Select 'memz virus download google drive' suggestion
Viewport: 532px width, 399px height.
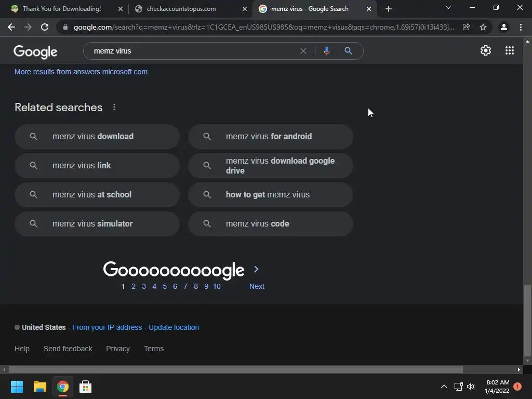click(270, 166)
